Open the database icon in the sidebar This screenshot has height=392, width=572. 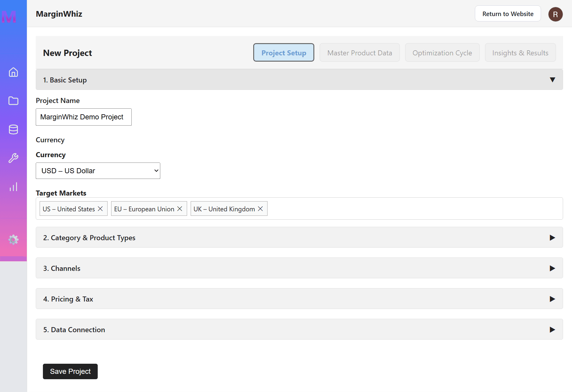coord(13,129)
